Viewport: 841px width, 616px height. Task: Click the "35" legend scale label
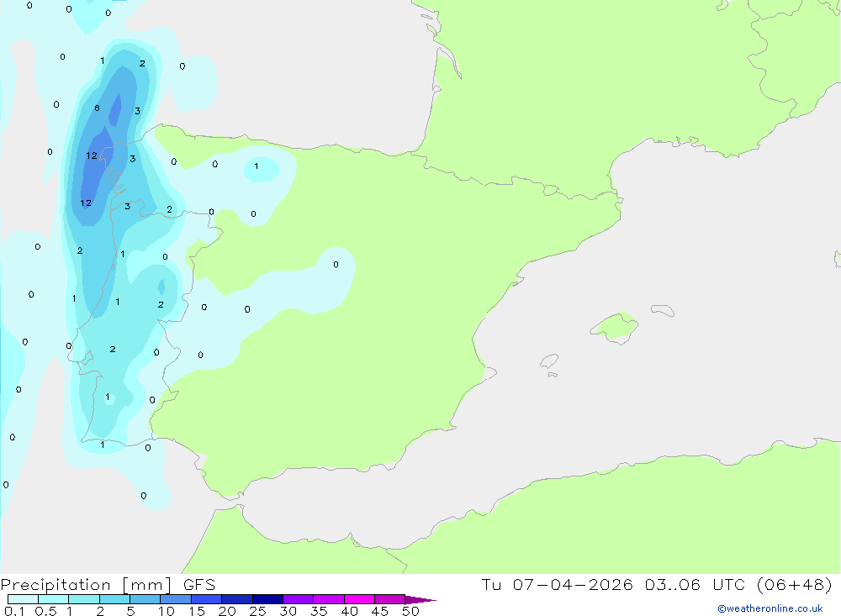(x=319, y=611)
